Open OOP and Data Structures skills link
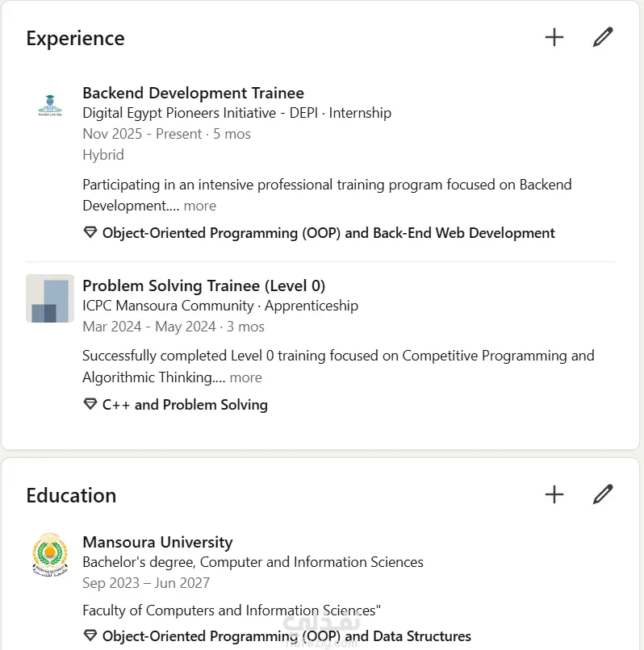644x650 pixels. click(286, 636)
